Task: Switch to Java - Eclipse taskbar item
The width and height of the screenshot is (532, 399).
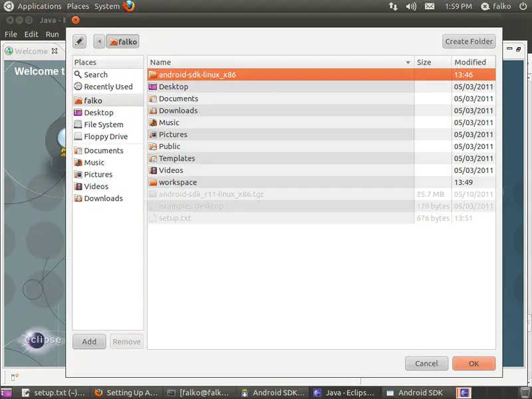Action: (345, 393)
